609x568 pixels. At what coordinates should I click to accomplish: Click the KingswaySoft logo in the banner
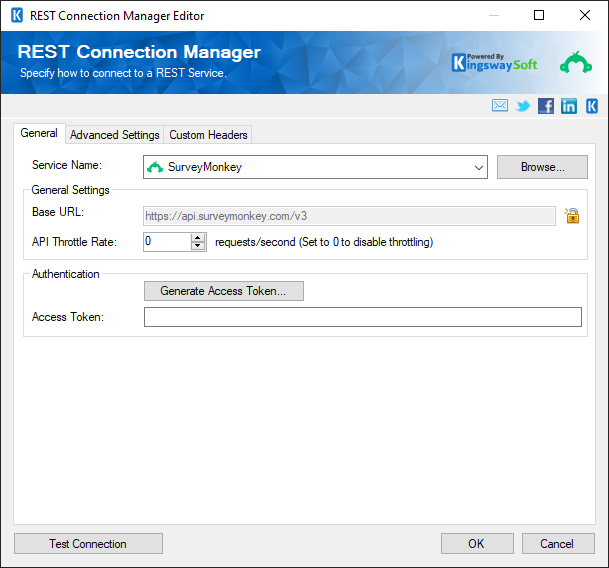click(494, 63)
